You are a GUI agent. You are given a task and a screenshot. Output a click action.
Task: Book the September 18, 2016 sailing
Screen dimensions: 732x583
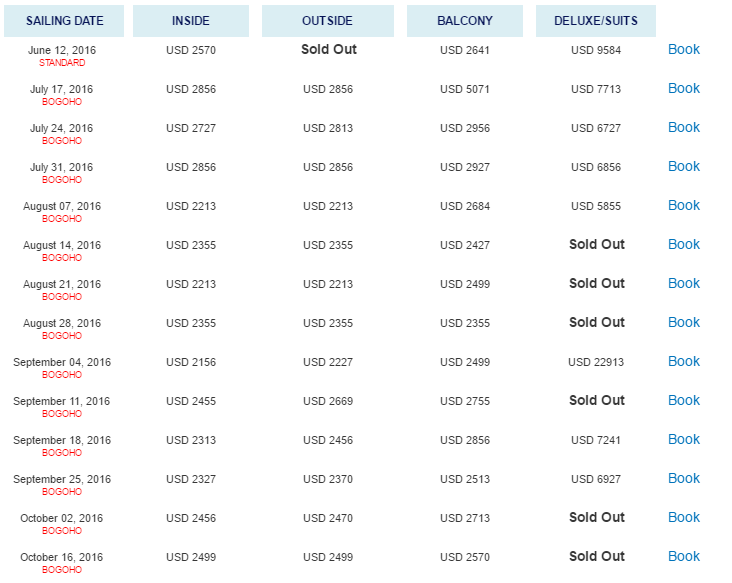pyautogui.click(x=683, y=439)
